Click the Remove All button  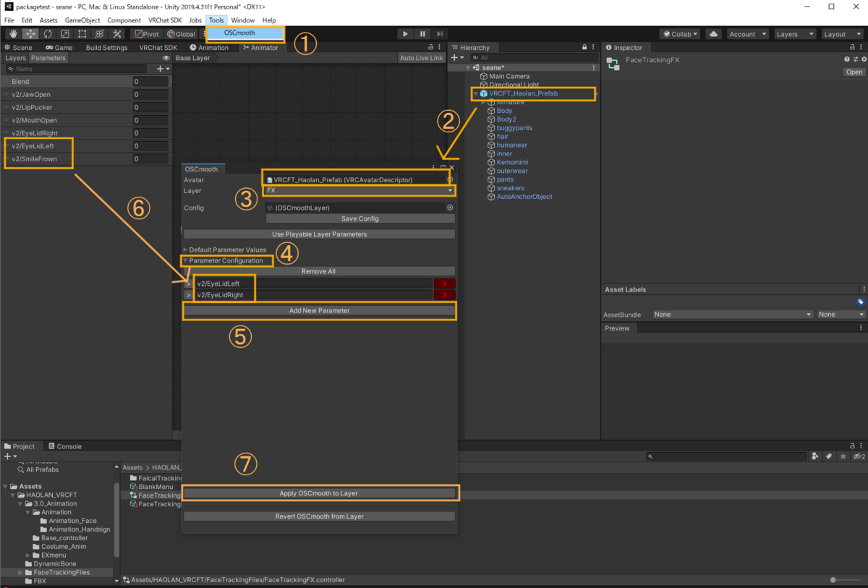pos(319,272)
